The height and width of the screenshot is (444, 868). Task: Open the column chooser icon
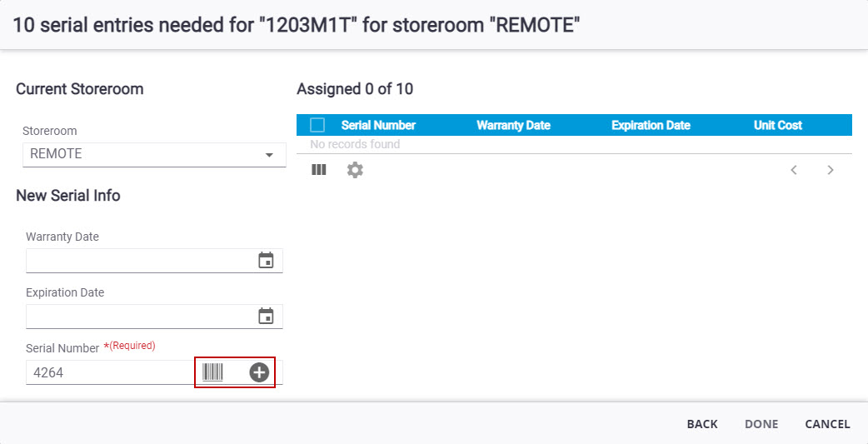[319, 170]
